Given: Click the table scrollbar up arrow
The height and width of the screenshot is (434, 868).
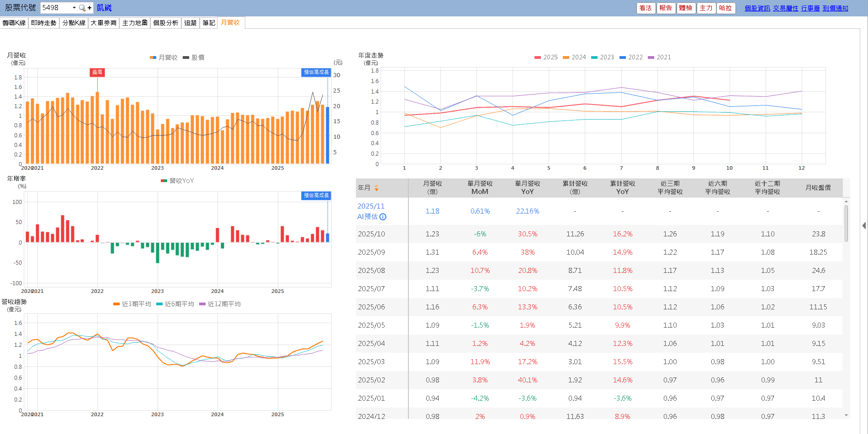Looking at the screenshot, I should (846, 201).
